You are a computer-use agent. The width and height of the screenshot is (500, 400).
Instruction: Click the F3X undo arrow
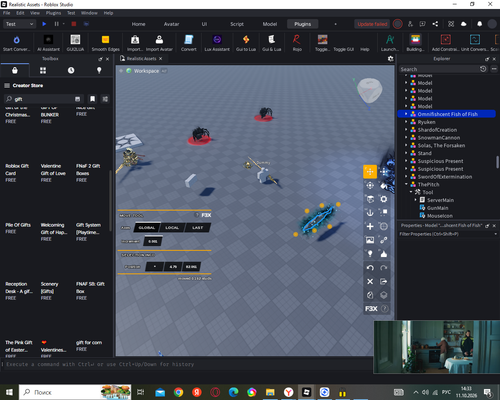370,268
